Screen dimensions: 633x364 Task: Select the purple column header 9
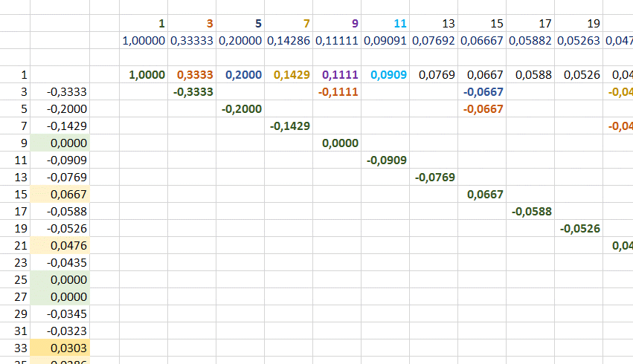[x=337, y=23]
